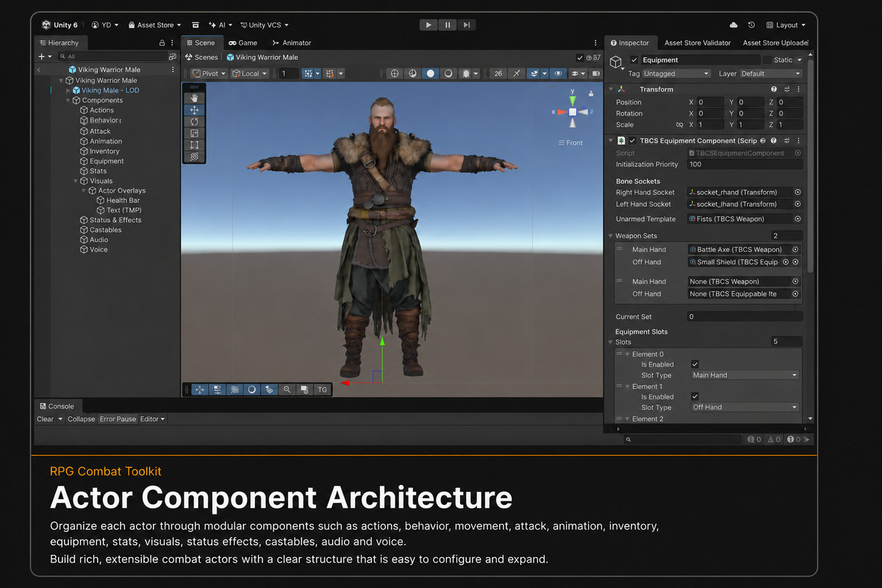Select the Rect tool in scene tools

tap(195, 145)
